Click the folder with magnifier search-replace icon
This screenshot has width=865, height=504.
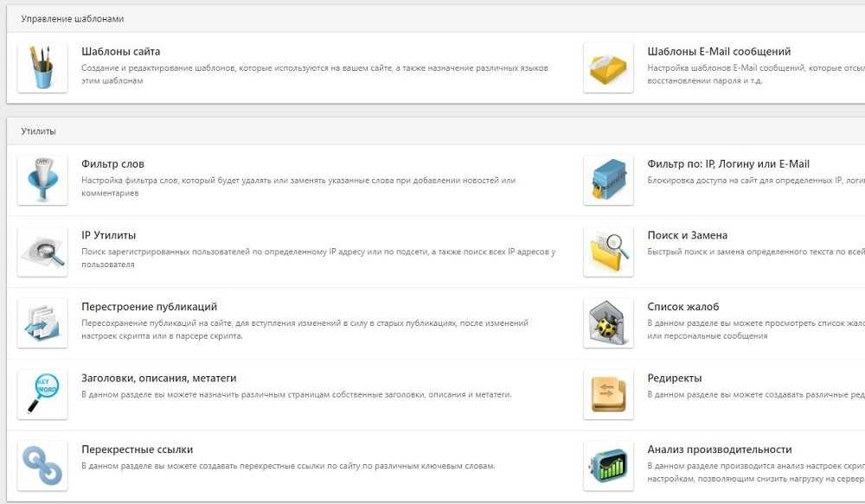(x=608, y=252)
